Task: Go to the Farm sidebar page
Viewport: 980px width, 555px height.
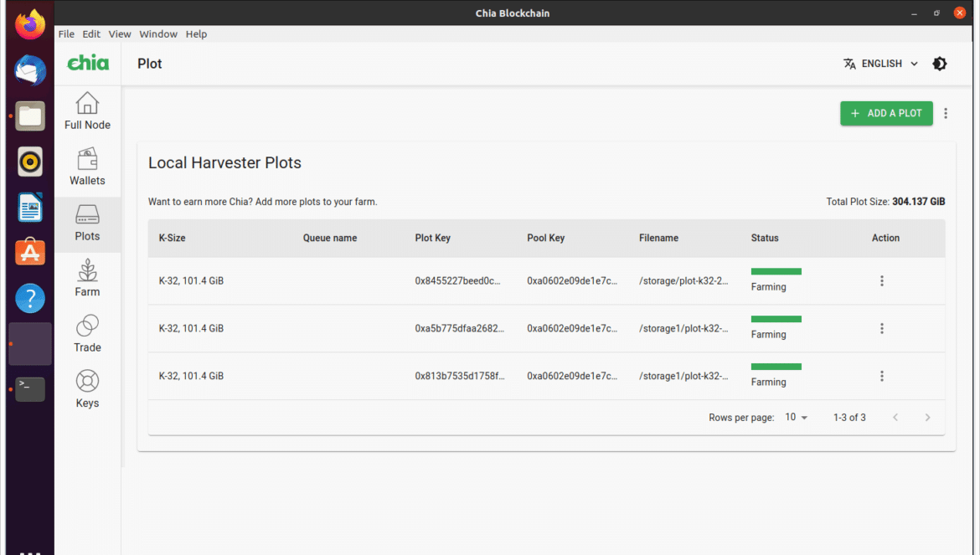Action: [x=87, y=279]
